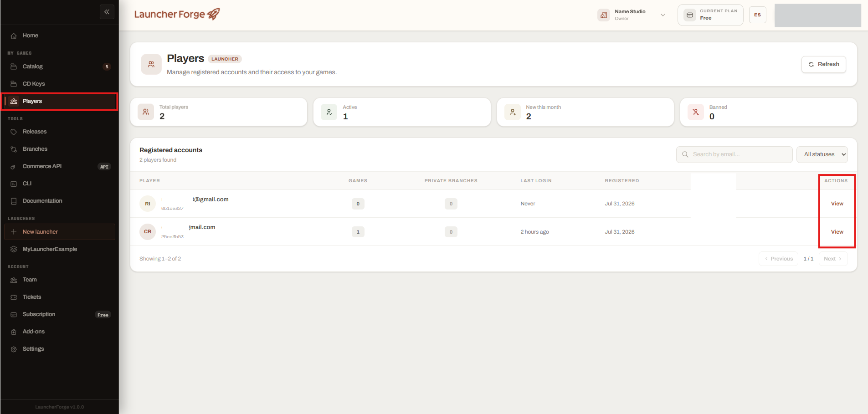The image size is (868, 414).
Task: Collapse the sidebar with the double-chevron icon
Action: 107,12
